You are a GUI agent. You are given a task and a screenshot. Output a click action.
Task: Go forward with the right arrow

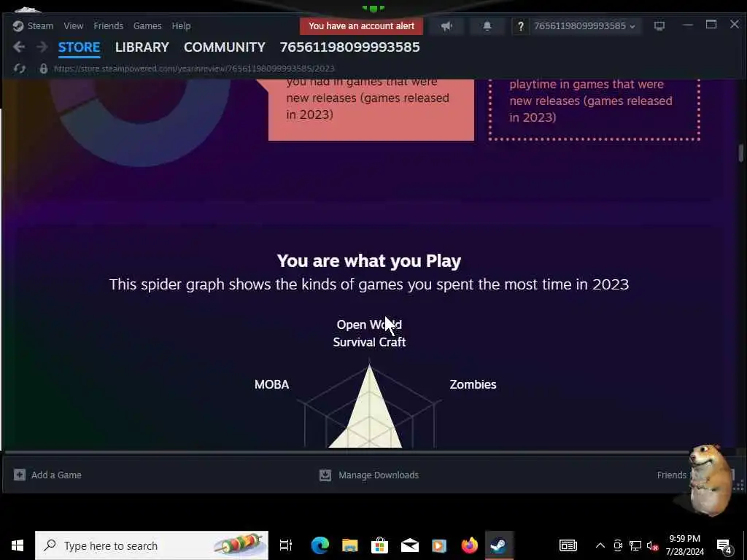42,47
